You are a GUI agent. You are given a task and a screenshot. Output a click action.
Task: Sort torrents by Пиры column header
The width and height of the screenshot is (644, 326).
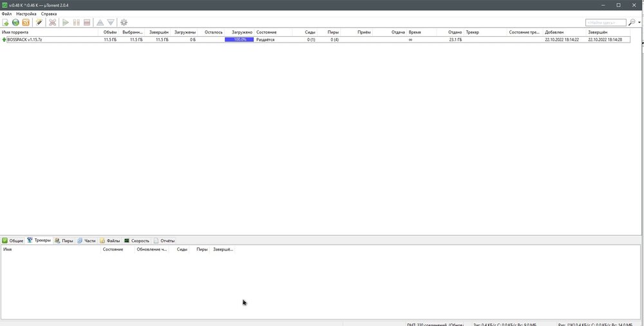[328, 32]
